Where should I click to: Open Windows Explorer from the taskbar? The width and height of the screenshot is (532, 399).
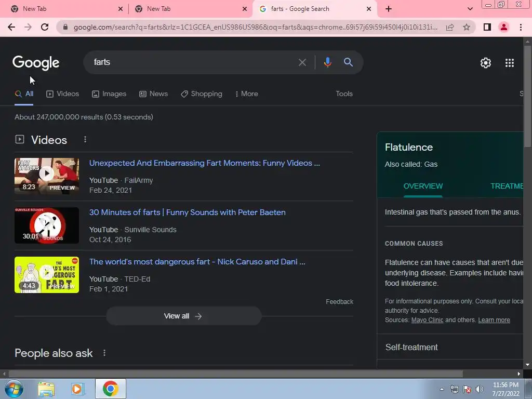coord(46,389)
